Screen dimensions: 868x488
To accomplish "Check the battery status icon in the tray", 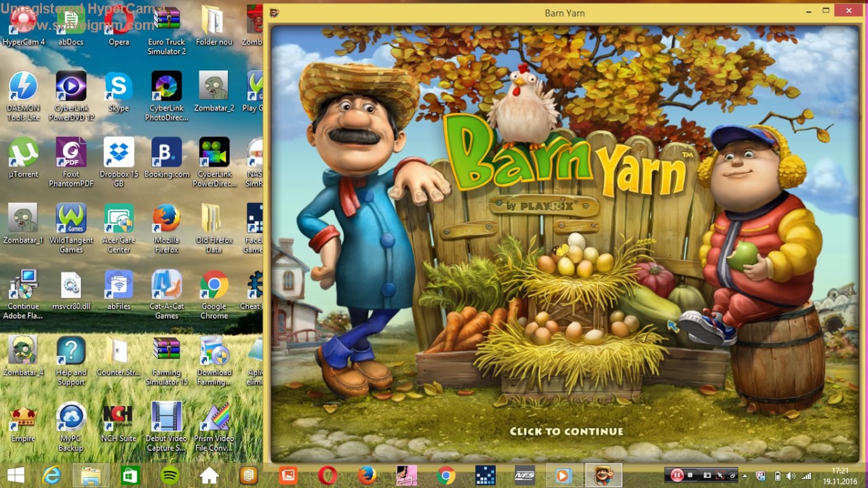I will [x=777, y=476].
